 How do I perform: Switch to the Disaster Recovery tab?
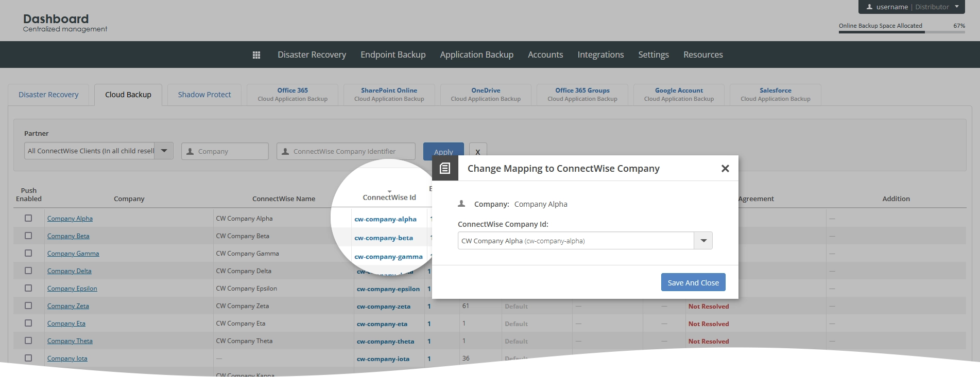coord(48,95)
